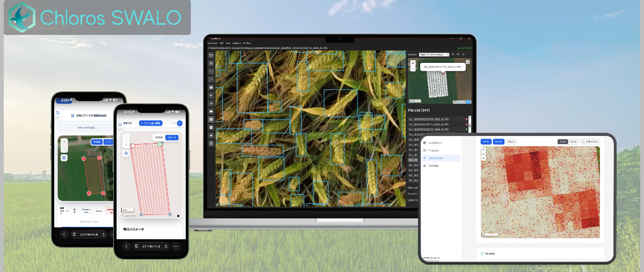Viewport: 644px width, 272px height.
Task: Open the Edit menu in laptop app
Action: pos(222,43)
